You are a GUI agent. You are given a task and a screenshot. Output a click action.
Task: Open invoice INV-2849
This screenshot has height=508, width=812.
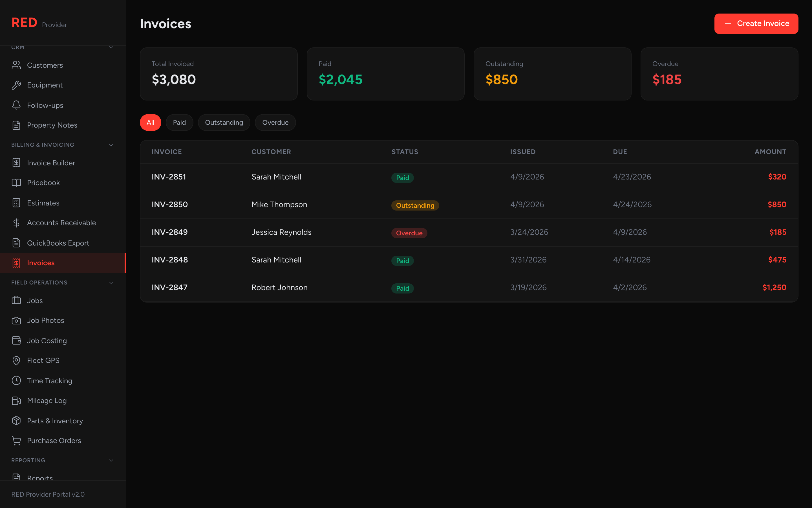coord(169,232)
